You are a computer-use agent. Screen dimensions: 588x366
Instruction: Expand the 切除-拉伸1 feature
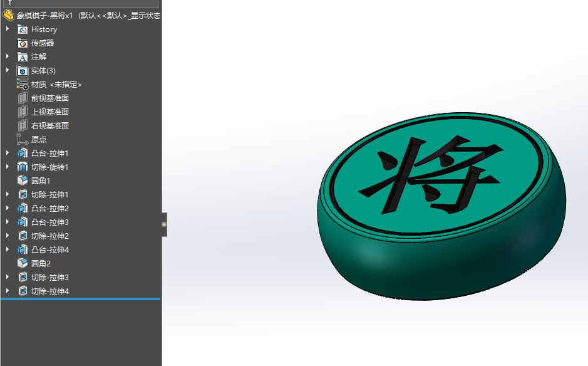pyautogui.click(x=7, y=194)
